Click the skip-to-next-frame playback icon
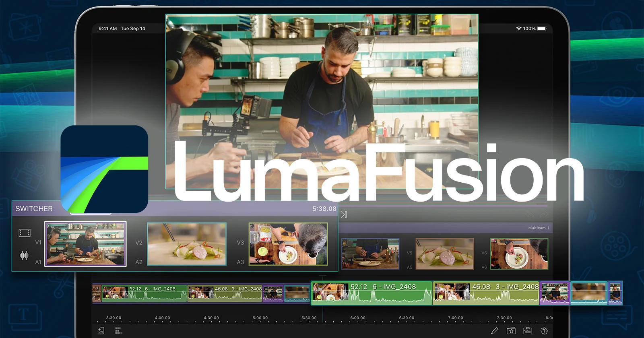This screenshot has height=338, width=644. tap(344, 214)
